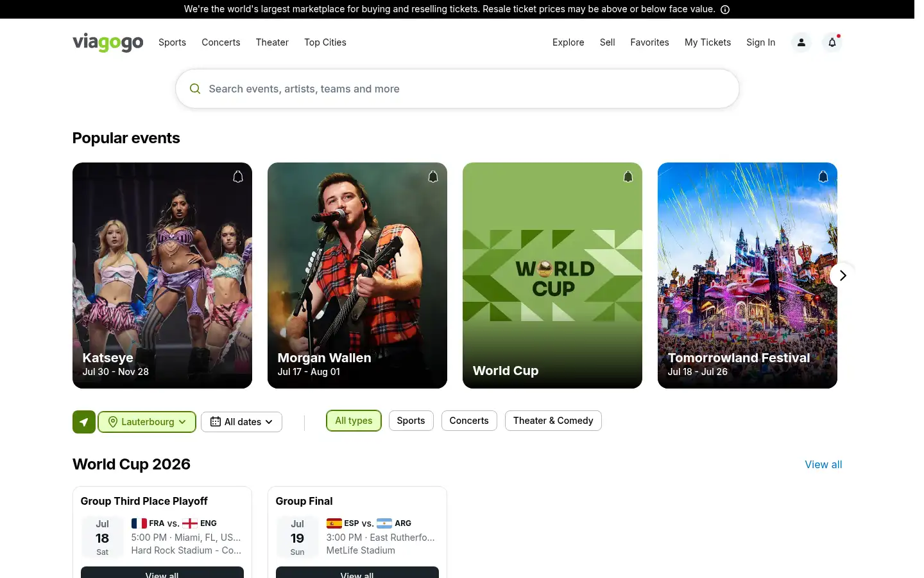Open the World Cup event card
This screenshot has width=924, height=578.
[x=552, y=276]
